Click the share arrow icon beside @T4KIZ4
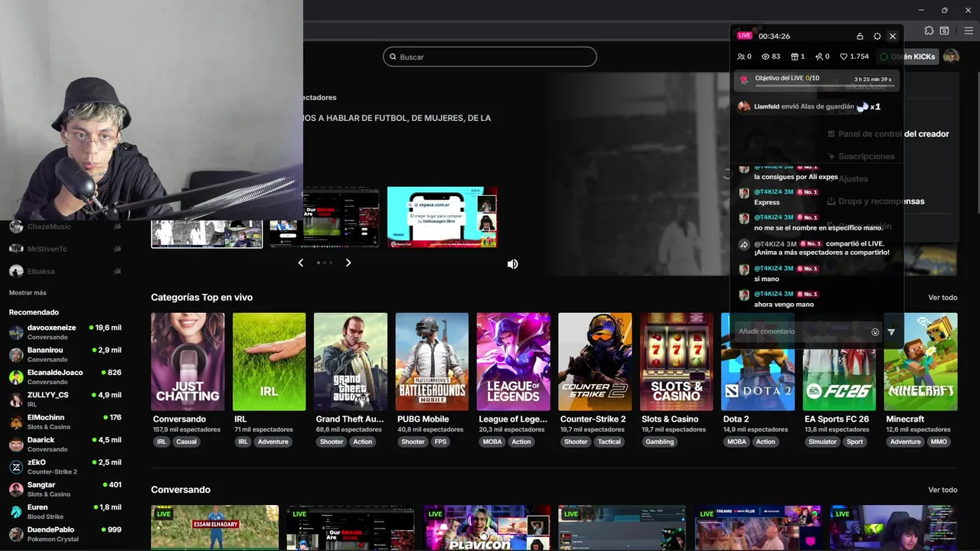 743,245
